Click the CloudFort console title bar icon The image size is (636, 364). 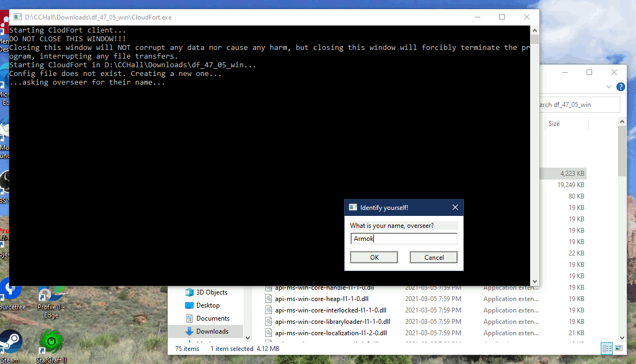[x=17, y=17]
